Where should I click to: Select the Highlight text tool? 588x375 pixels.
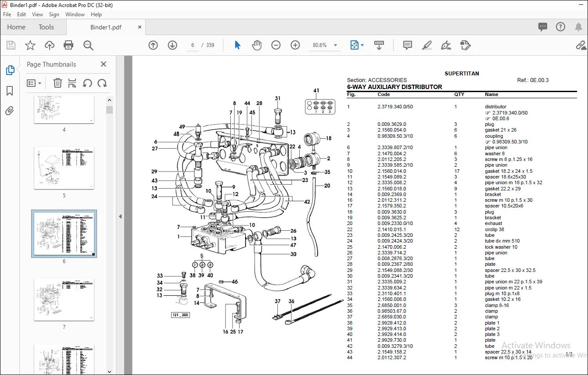click(x=427, y=45)
